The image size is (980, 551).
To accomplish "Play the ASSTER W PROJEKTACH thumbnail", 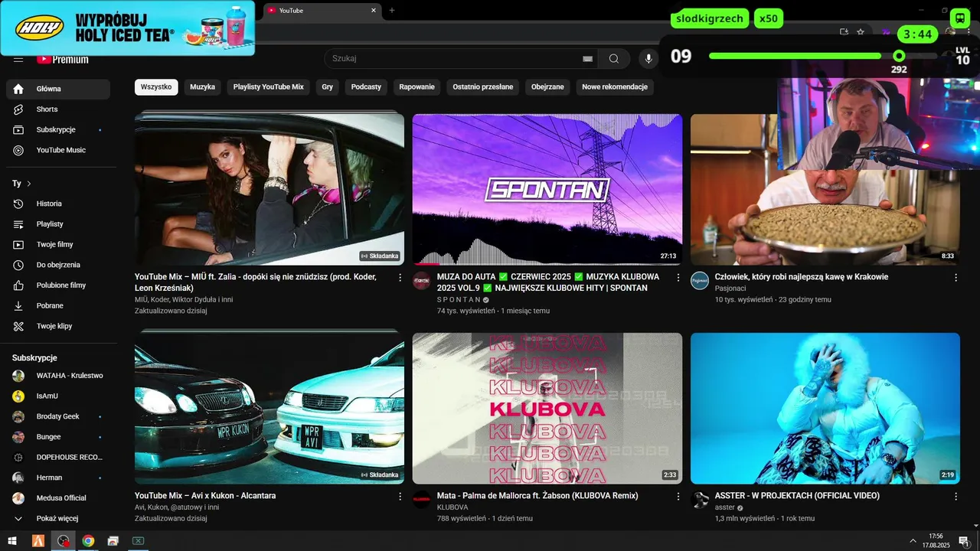I will click(825, 408).
